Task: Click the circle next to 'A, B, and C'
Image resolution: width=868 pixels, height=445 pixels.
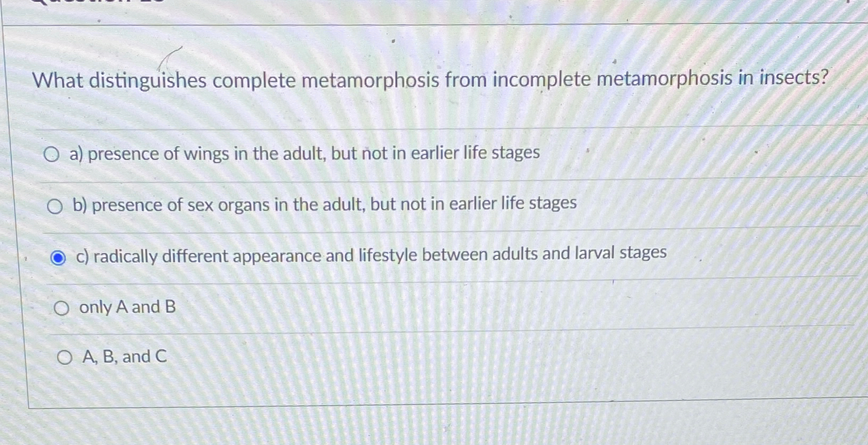Action: click(64, 357)
